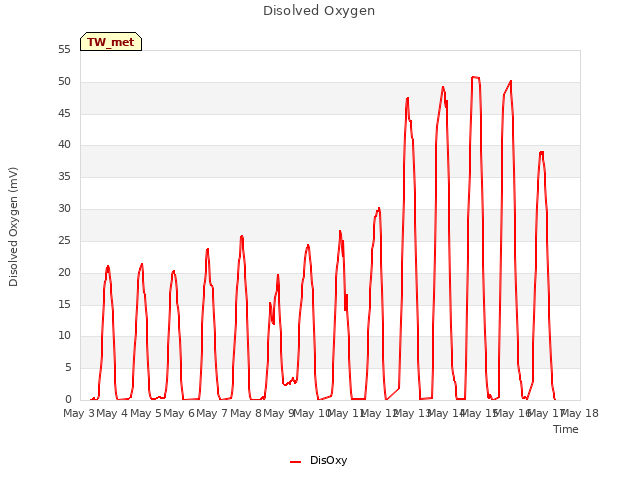Click the y-axis value 15

[64, 304]
